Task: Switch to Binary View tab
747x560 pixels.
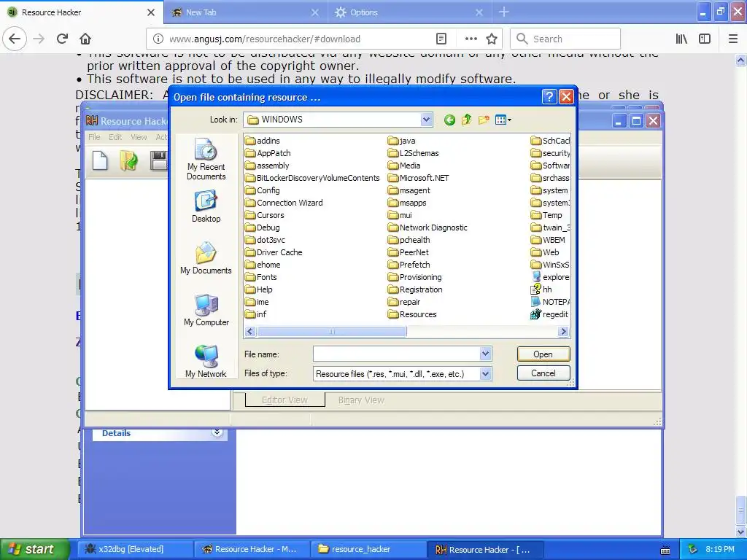Action: (x=361, y=400)
